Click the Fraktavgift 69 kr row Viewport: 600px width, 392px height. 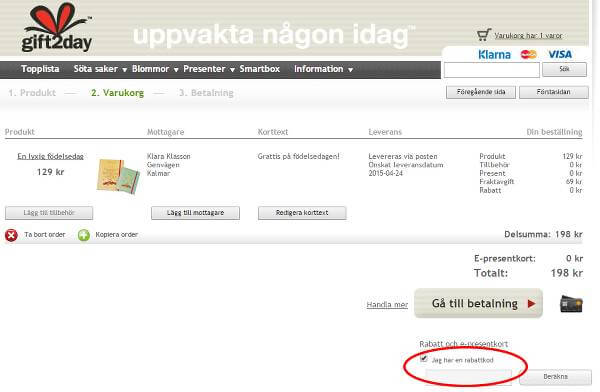[531, 181]
